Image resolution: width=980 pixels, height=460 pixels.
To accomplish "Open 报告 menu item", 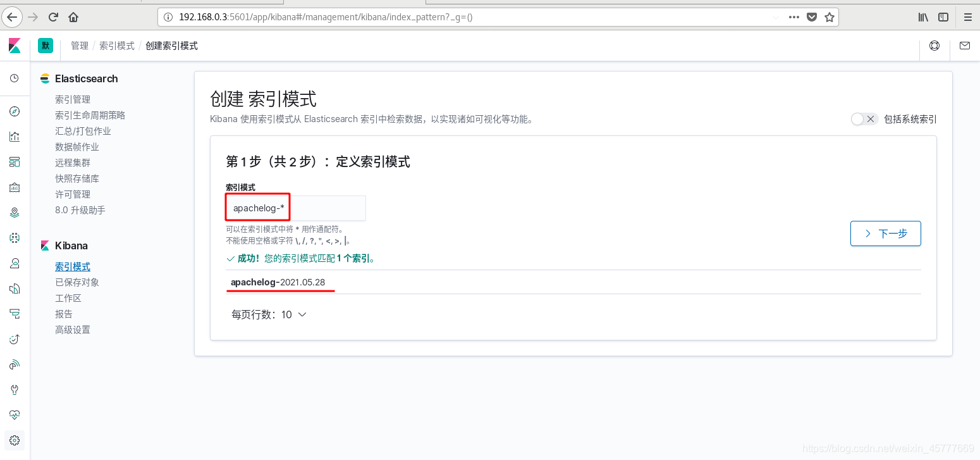I will 64,314.
